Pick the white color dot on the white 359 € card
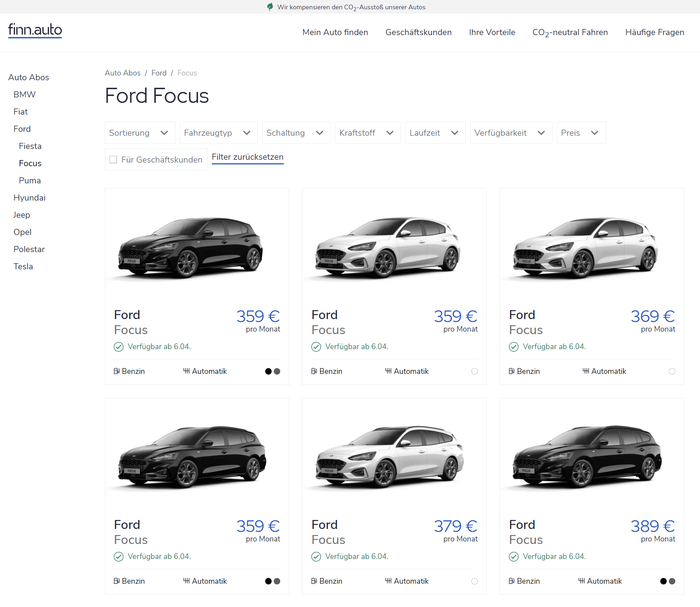 click(475, 371)
